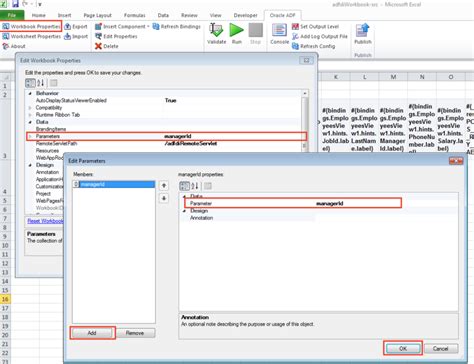This screenshot has width=474, height=364.
Task: Click Refresh Bindings
Action: [x=176, y=26]
